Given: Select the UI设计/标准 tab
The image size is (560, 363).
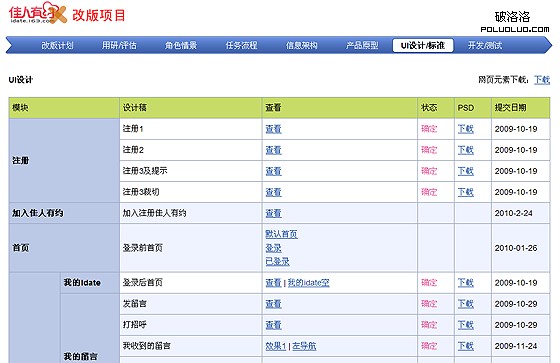Looking at the screenshot, I should point(423,45).
